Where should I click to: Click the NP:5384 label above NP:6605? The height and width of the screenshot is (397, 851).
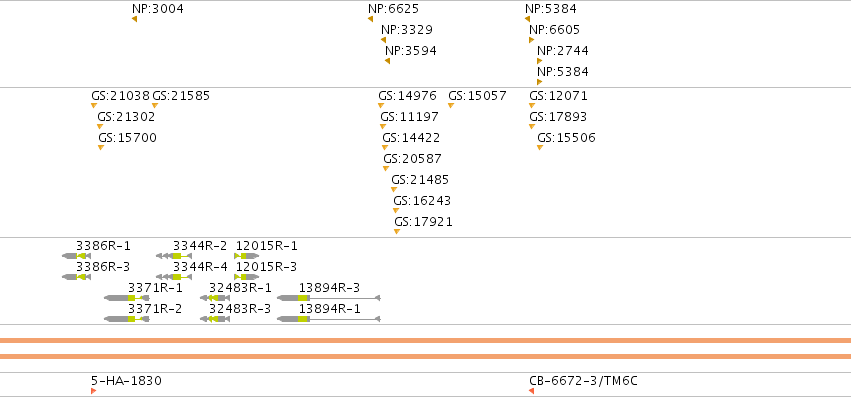click(550, 9)
